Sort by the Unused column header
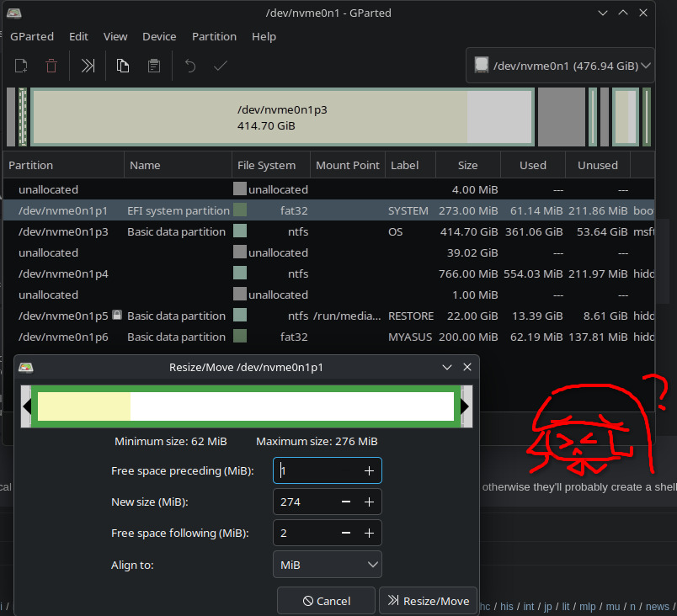 598,165
